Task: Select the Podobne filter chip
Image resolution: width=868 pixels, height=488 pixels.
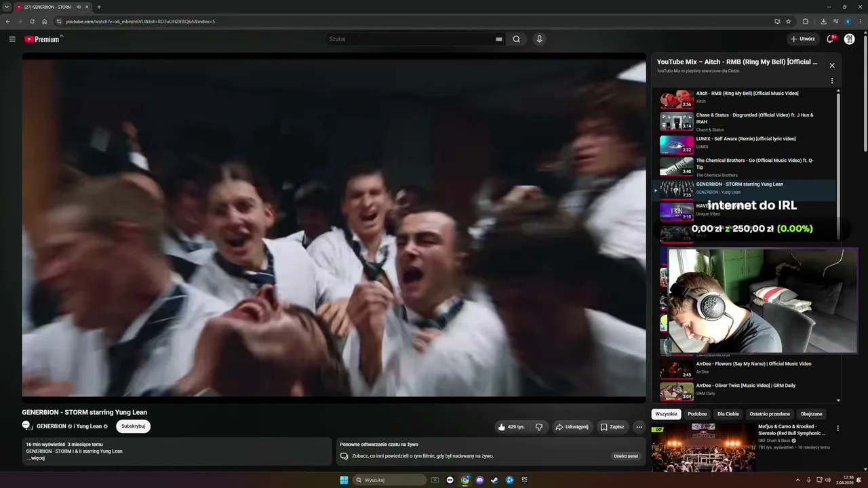Action: [x=697, y=414]
